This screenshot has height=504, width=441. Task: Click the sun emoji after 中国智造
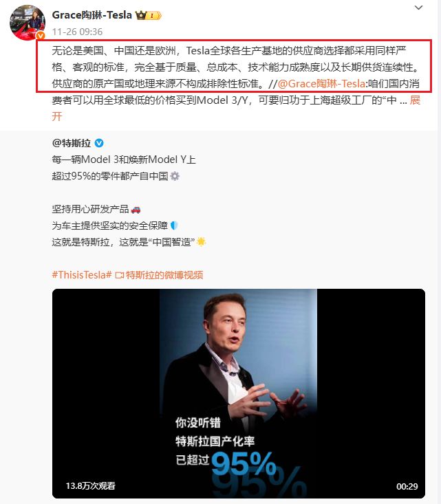(201, 242)
